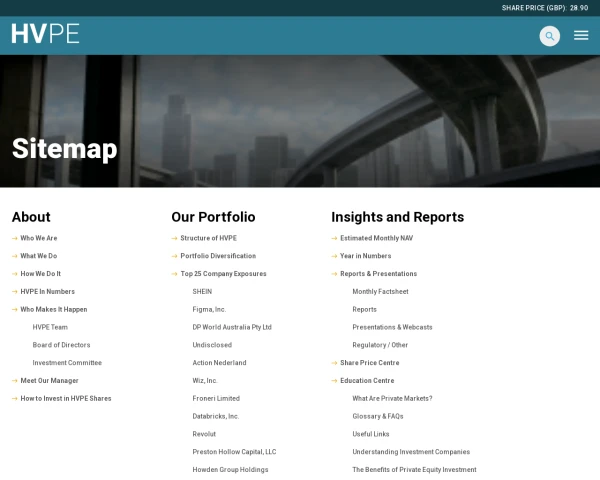Open the SHEIN company exposure link

202,292
